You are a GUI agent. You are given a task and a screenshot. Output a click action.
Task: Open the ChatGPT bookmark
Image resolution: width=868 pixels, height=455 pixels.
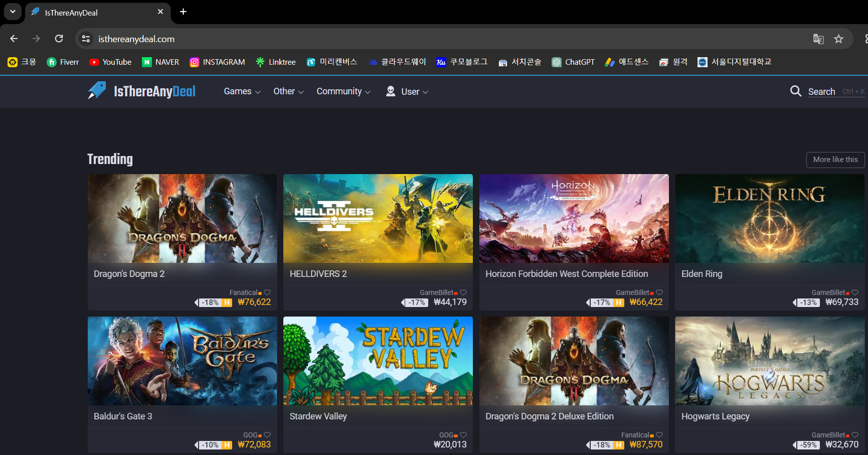(573, 62)
